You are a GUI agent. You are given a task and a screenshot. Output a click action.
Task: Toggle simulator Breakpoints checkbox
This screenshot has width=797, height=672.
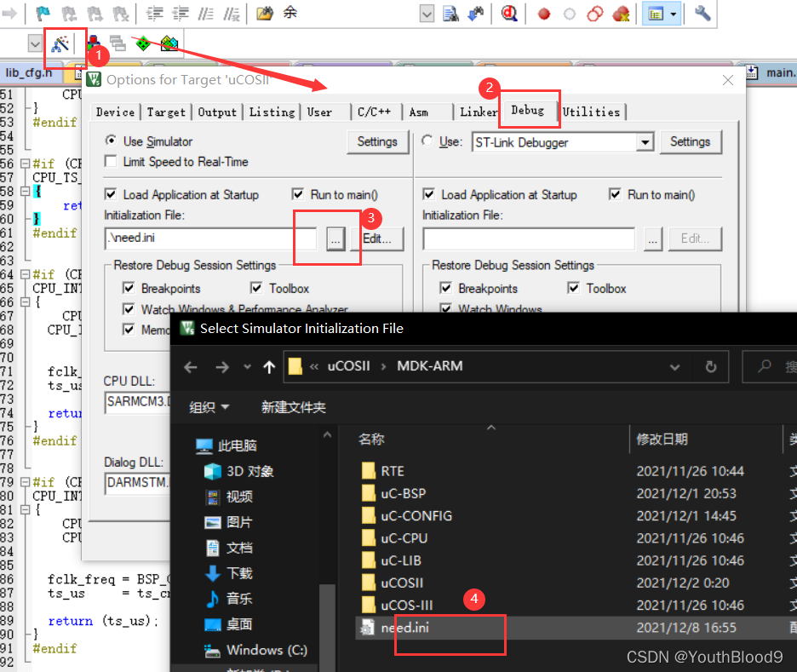[x=129, y=288]
